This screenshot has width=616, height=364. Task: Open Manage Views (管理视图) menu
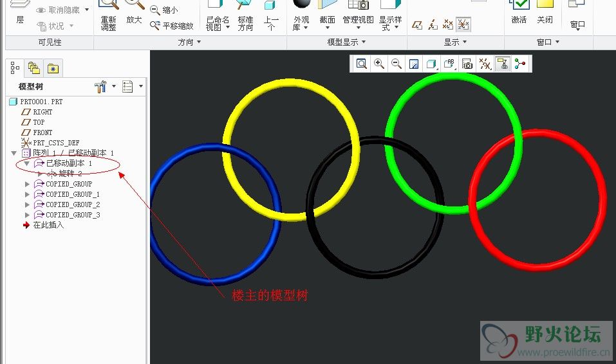tap(358, 15)
